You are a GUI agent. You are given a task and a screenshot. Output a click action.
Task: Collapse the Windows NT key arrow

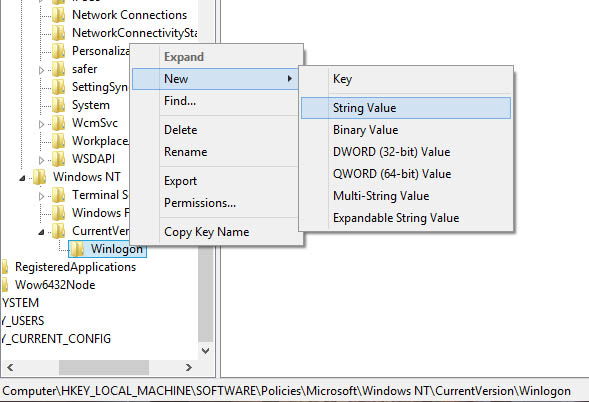coord(23,178)
